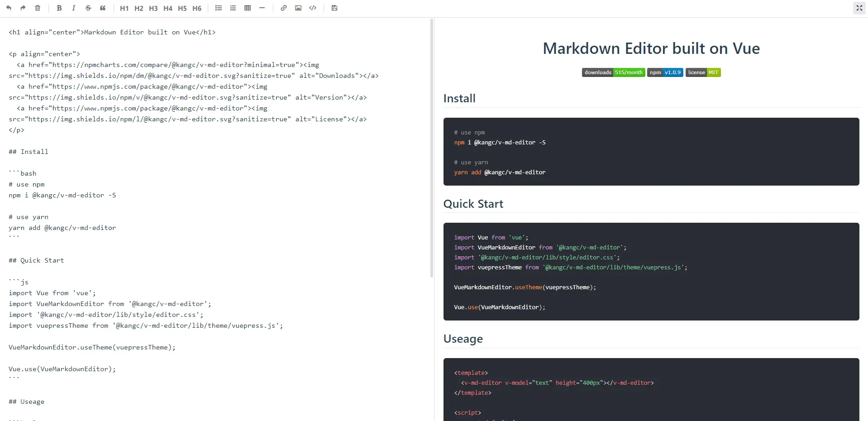Insert an H3 heading
The height and width of the screenshot is (421, 868).
(x=153, y=8)
